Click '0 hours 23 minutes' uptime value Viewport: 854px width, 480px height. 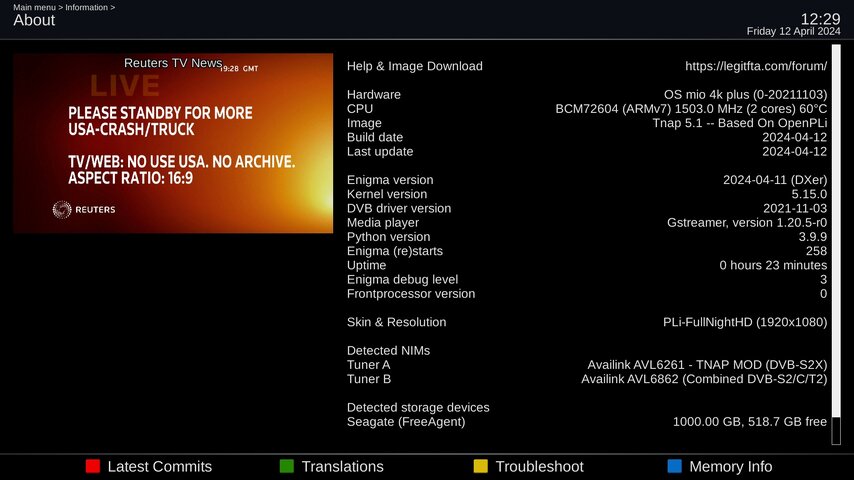click(773, 265)
